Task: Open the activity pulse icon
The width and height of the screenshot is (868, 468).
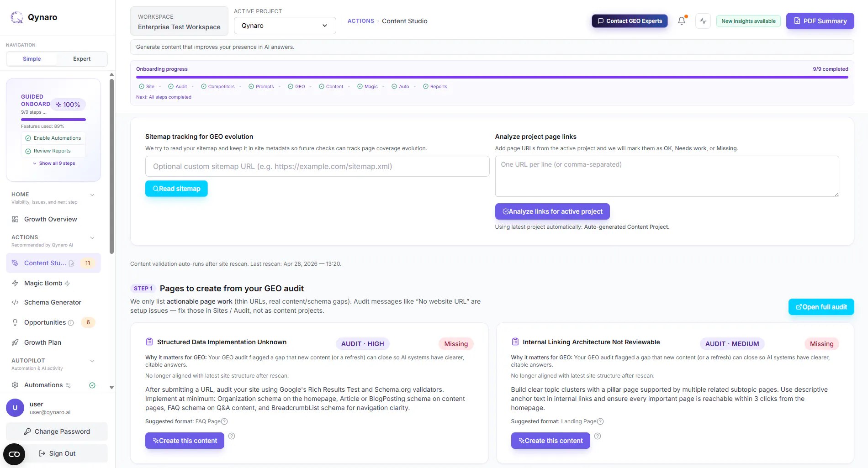Action: coord(703,21)
